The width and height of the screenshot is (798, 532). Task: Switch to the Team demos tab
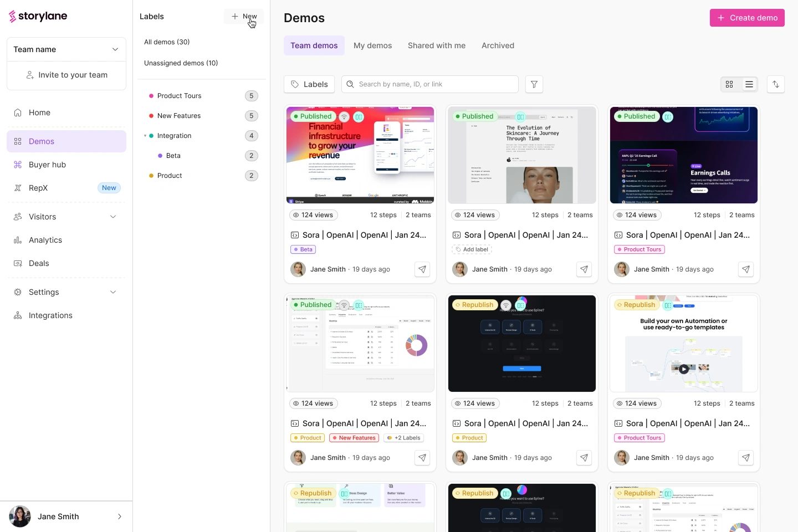314,45
